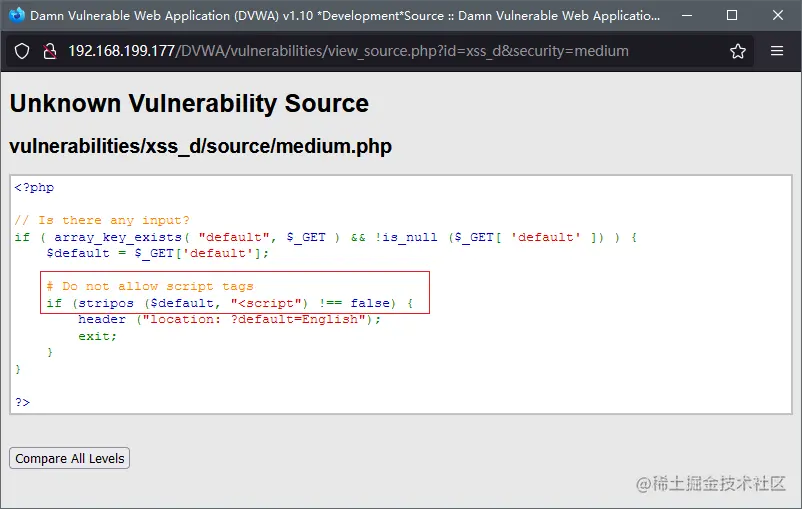Viewport: 802px width, 509px height.
Task: Maximize the DVWA source window
Action: (732, 15)
